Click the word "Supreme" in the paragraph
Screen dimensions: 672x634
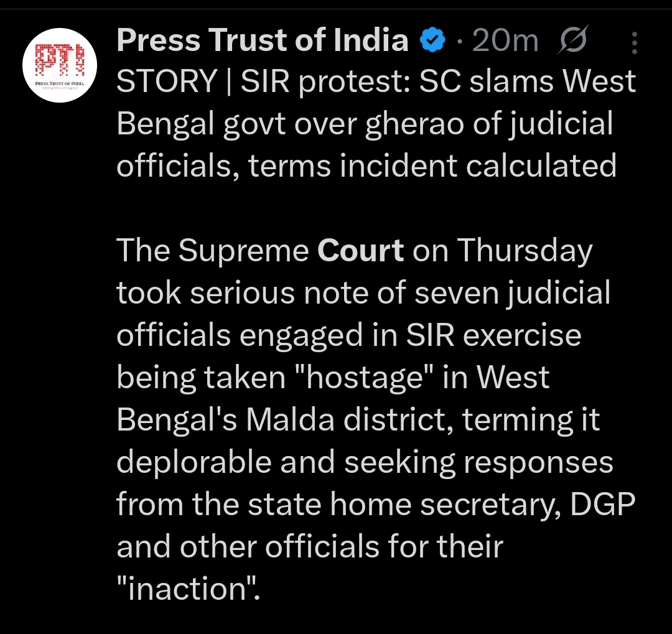(243, 251)
